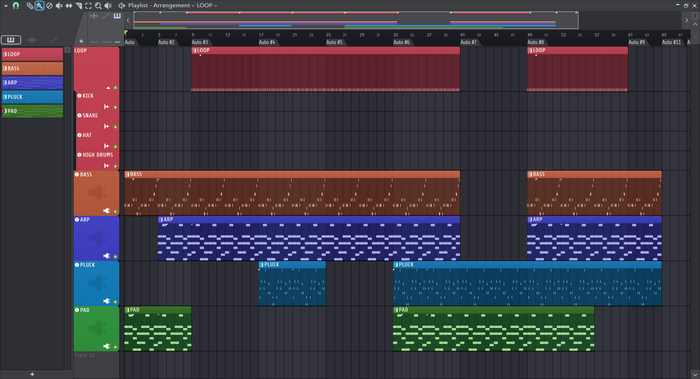Select the highlighted Paint brush tool
This screenshot has width=700, height=379.
pos(39,5)
